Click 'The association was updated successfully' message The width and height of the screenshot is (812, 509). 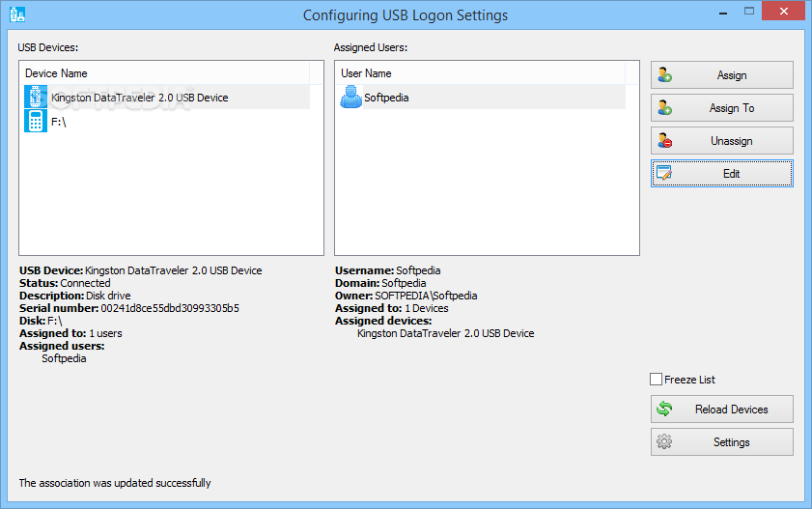click(x=115, y=483)
